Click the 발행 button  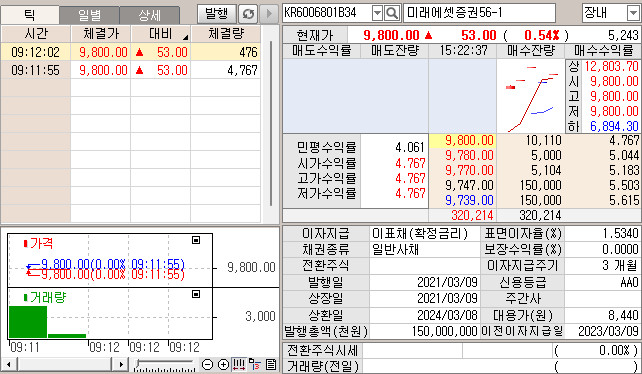[x=217, y=14]
